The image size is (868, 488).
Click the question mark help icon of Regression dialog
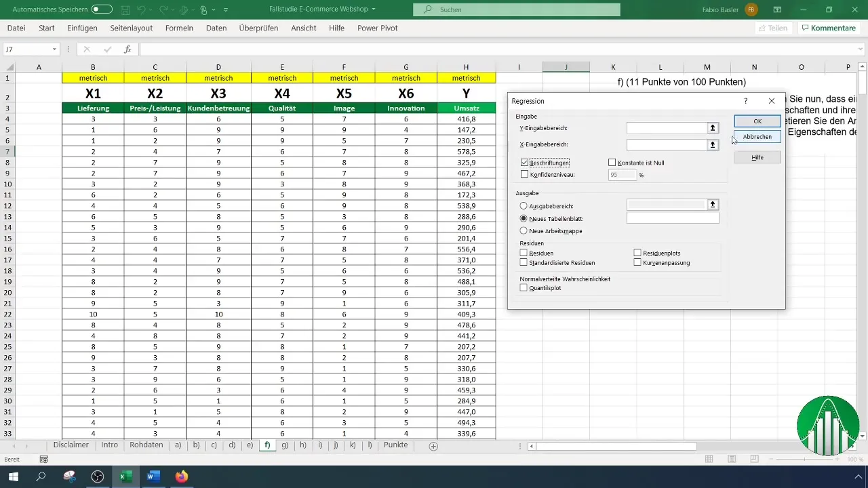[746, 100]
